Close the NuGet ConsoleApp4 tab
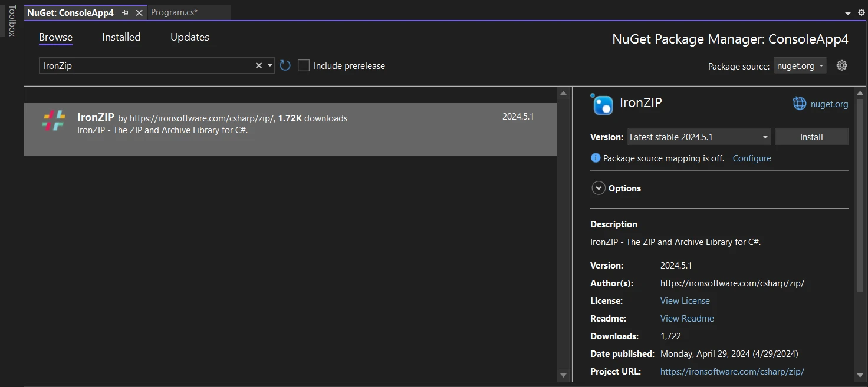Screen dimensions: 868x387 pyautogui.click(x=139, y=12)
